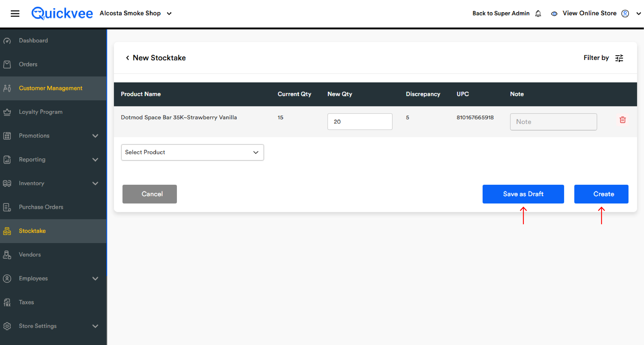Cancel the new stocktake
The height and width of the screenshot is (345, 644).
pos(150,194)
